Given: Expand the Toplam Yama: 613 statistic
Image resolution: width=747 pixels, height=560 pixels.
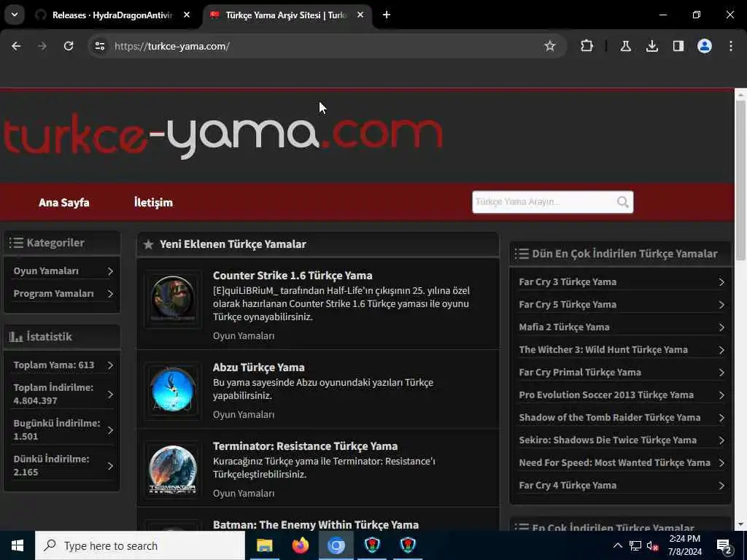Looking at the screenshot, I should click(x=62, y=365).
